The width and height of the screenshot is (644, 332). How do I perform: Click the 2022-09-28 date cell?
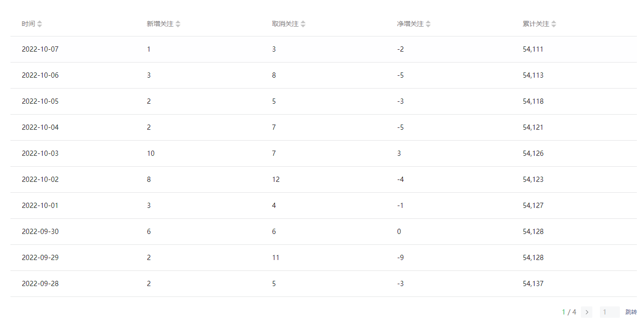[40, 284]
